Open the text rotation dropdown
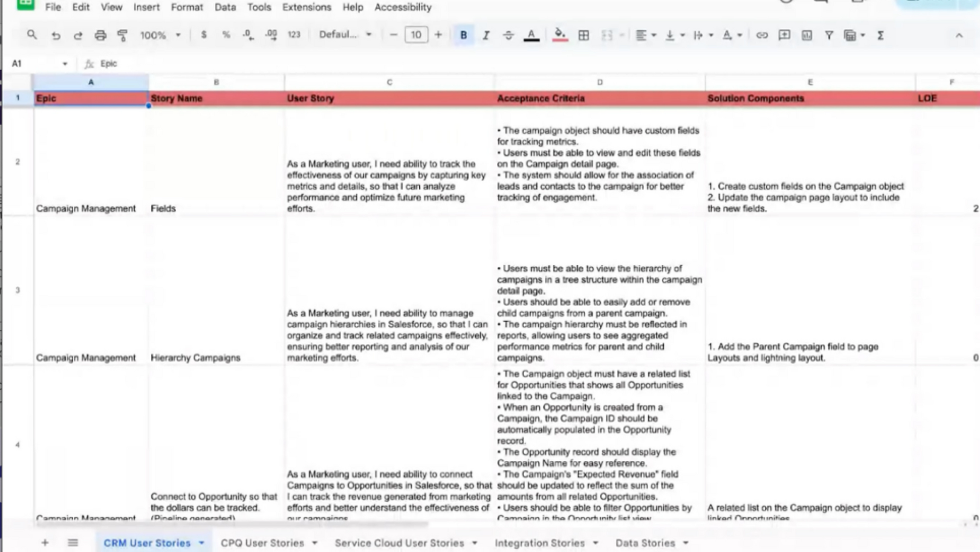Screen dimensions: 980x552 [x=732, y=35]
